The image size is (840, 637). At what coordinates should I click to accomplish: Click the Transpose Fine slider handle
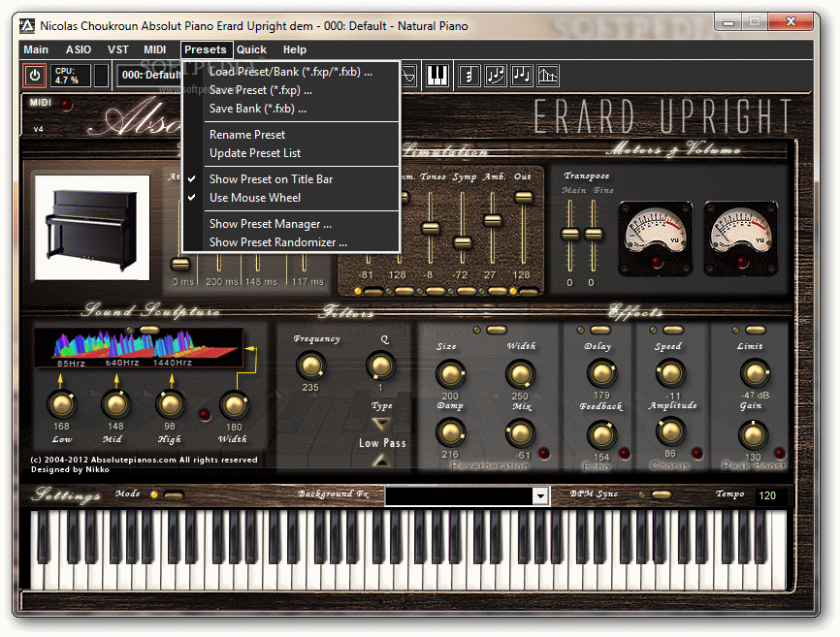coord(593,234)
